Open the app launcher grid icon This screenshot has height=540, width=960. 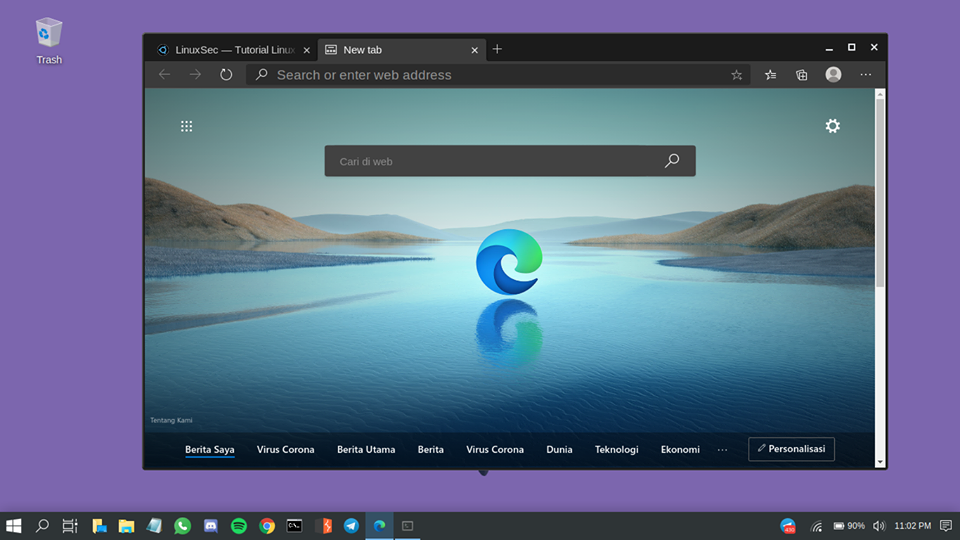pos(187,126)
